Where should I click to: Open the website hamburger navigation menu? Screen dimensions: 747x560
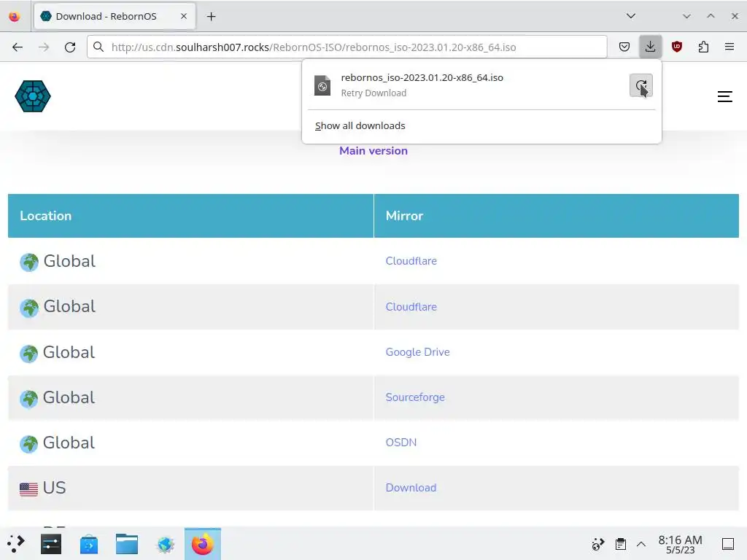(724, 97)
